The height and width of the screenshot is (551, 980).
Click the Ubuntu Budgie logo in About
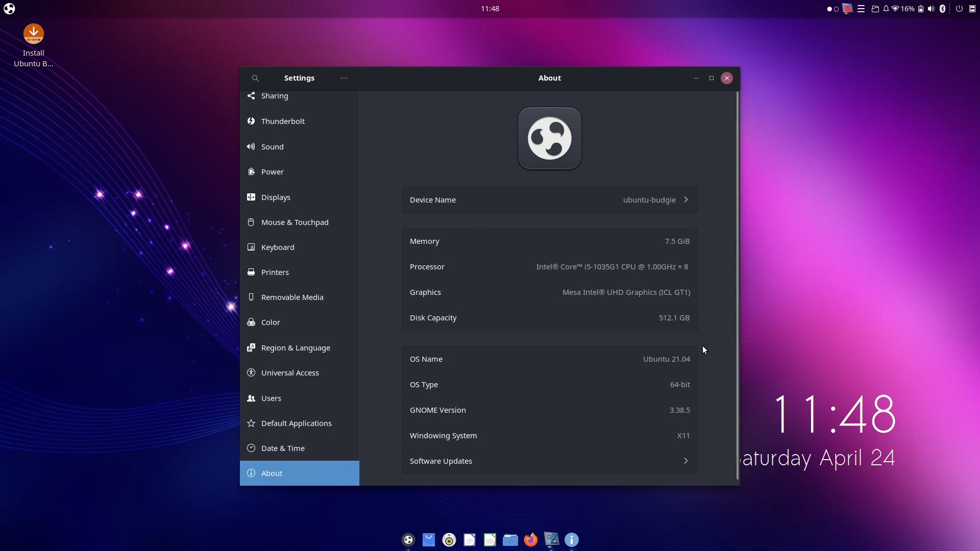[x=550, y=138]
